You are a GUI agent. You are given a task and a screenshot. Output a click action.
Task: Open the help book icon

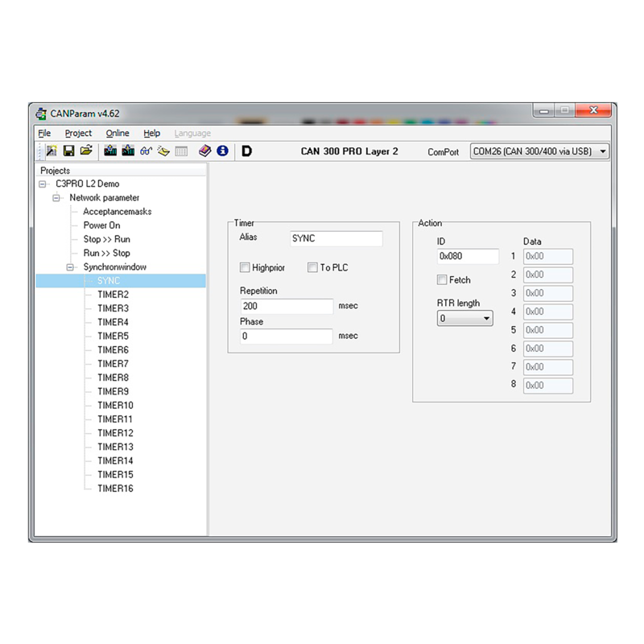[204, 151]
